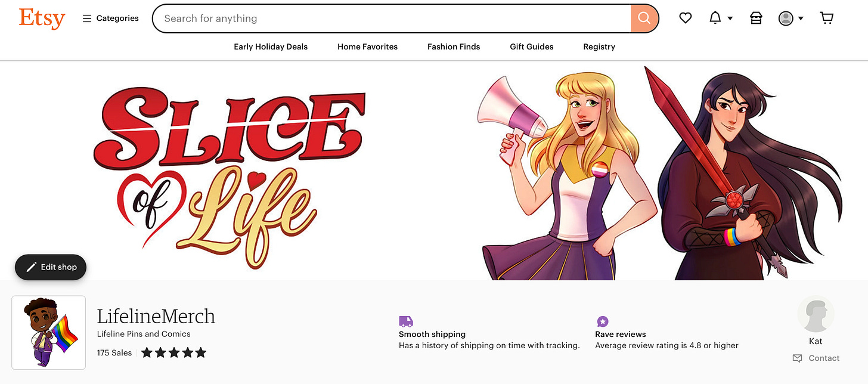Click the Smooth shipping label
The height and width of the screenshot is (384, 868).
pos(432,335)
